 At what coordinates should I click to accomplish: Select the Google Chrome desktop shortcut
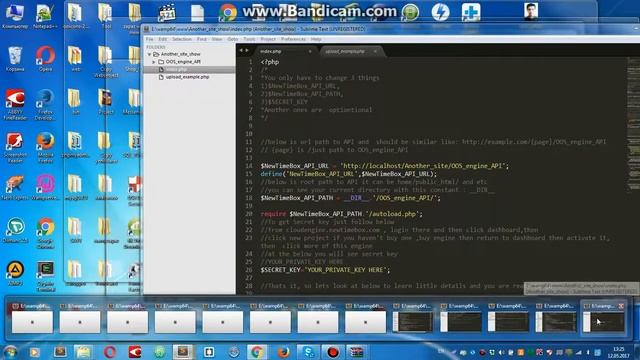45,233
